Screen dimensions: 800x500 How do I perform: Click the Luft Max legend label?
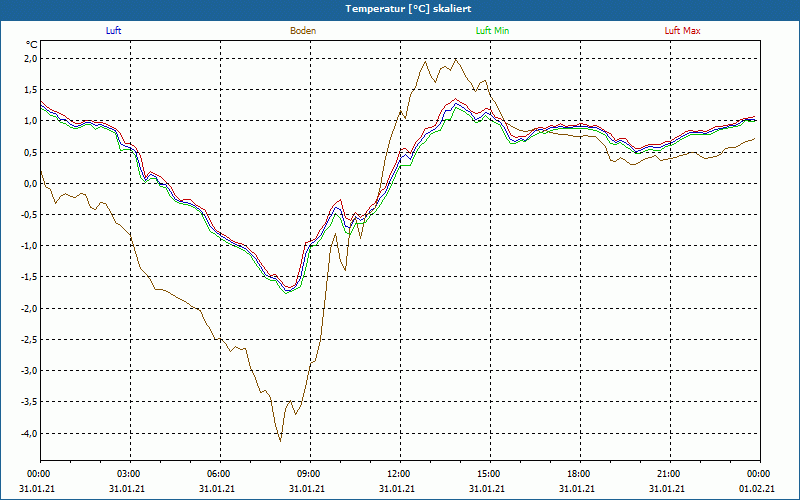point(682,31)
